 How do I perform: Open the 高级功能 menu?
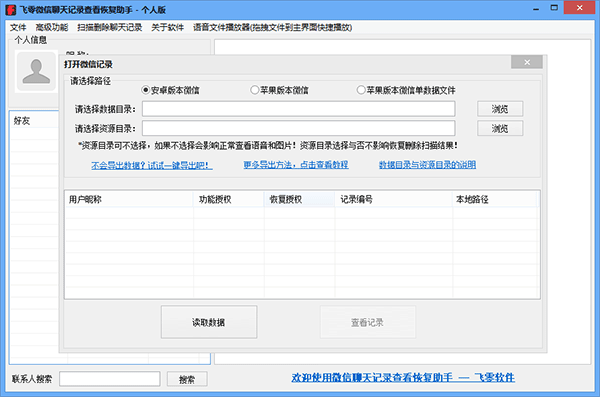[x=52, y=28]
